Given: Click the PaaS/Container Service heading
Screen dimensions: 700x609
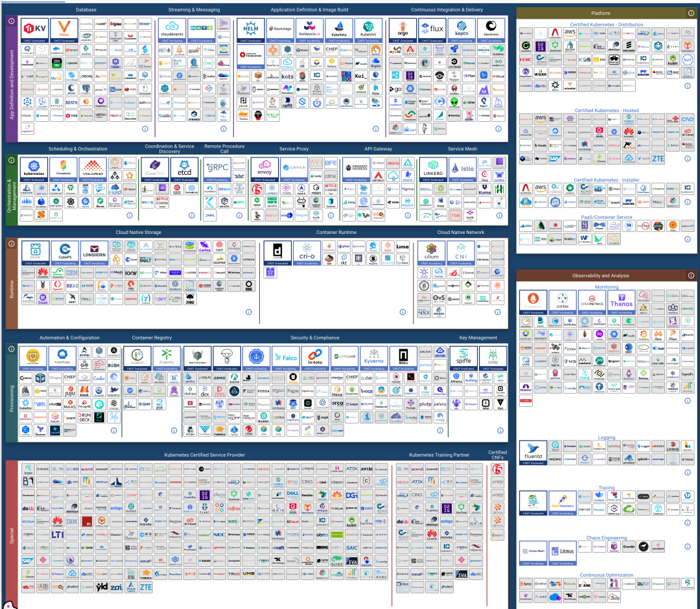Looking at the screenshot, I should (x=606, y=218).
